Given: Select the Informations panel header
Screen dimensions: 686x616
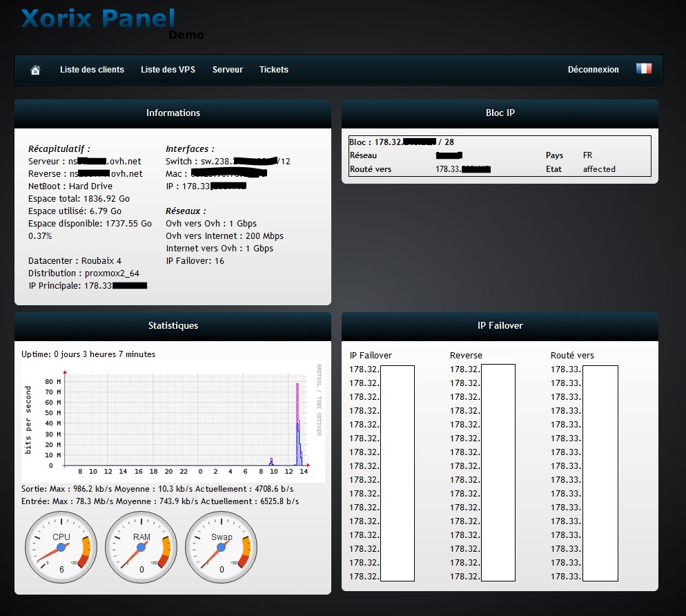Looking at the screenshot, I should click(173, 113).
